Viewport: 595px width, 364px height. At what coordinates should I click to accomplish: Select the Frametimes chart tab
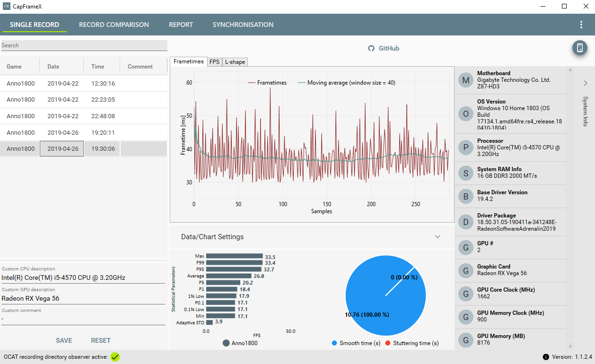point(189,61)
